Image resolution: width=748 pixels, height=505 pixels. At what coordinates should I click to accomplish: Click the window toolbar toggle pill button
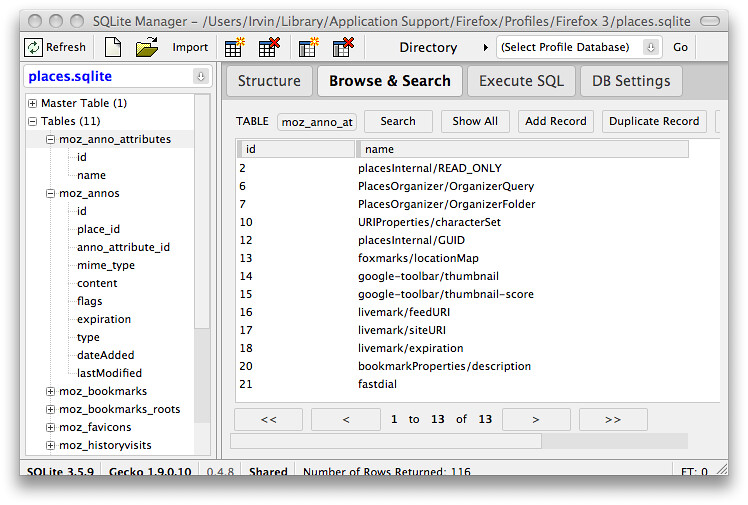pyautogui.click(x=710, y=21)
